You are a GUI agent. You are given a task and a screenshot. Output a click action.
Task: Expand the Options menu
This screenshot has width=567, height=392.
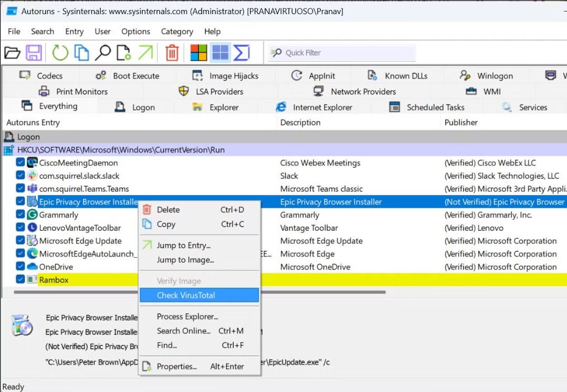click(135, 31)
